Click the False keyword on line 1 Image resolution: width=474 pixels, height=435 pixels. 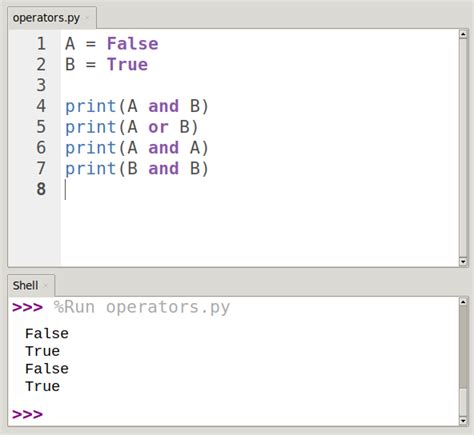point(132,44)
